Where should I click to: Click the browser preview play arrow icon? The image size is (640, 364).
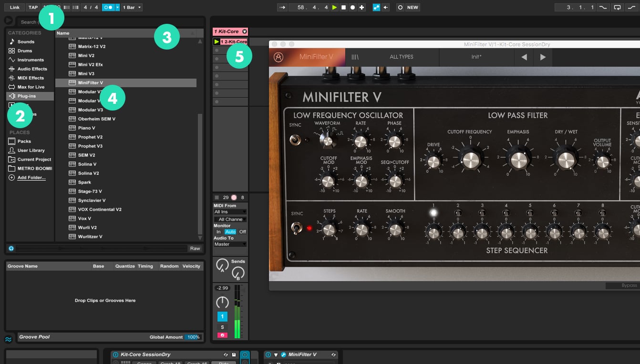[x=8, y=20]
